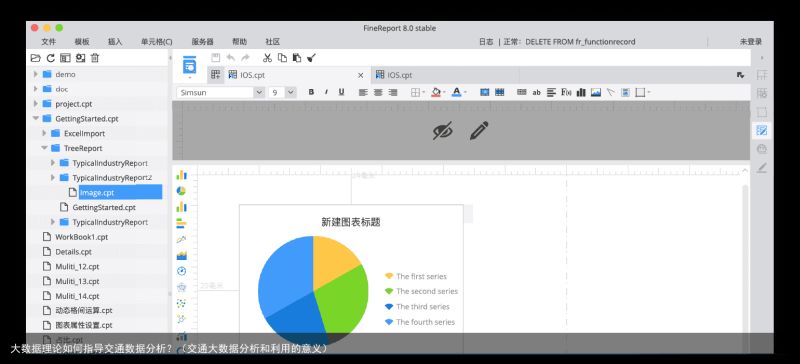Collapse the TreeReport folder
Image resolution: width=800 pixels, height=364 pixels.
[x=44, y=148]
